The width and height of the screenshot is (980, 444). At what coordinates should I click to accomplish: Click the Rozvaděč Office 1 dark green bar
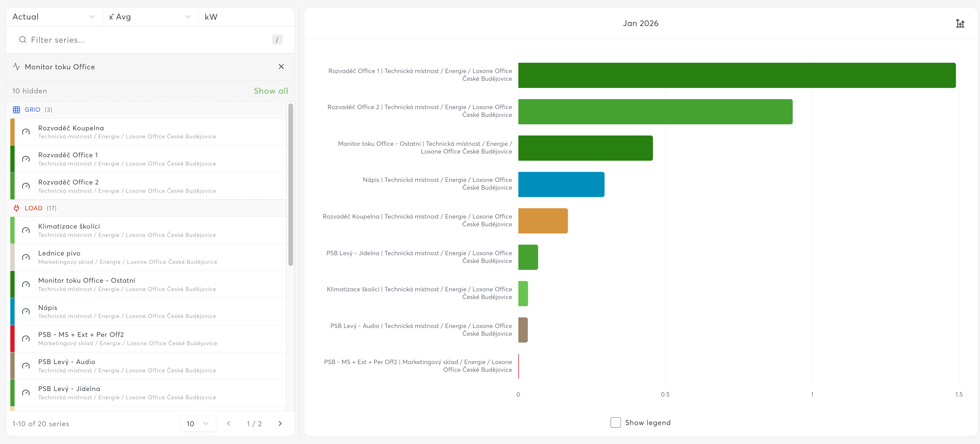pyautogui.click(x=737, y=75)
